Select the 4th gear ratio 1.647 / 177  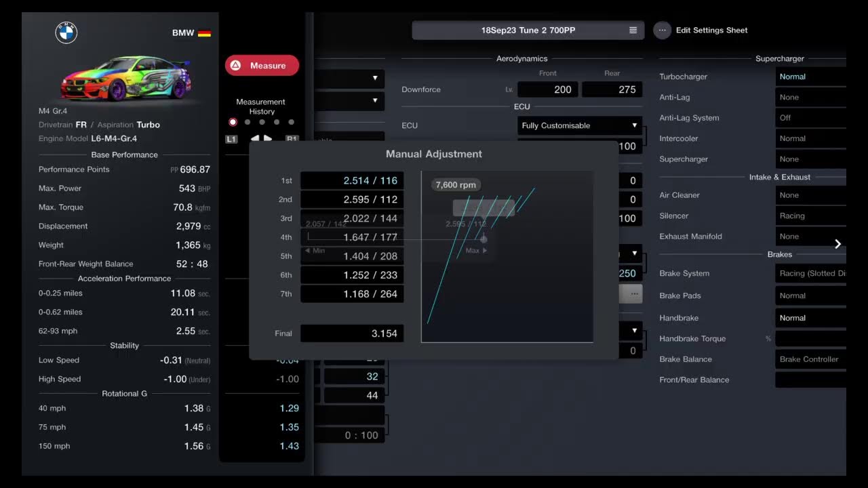pos(352,237)
